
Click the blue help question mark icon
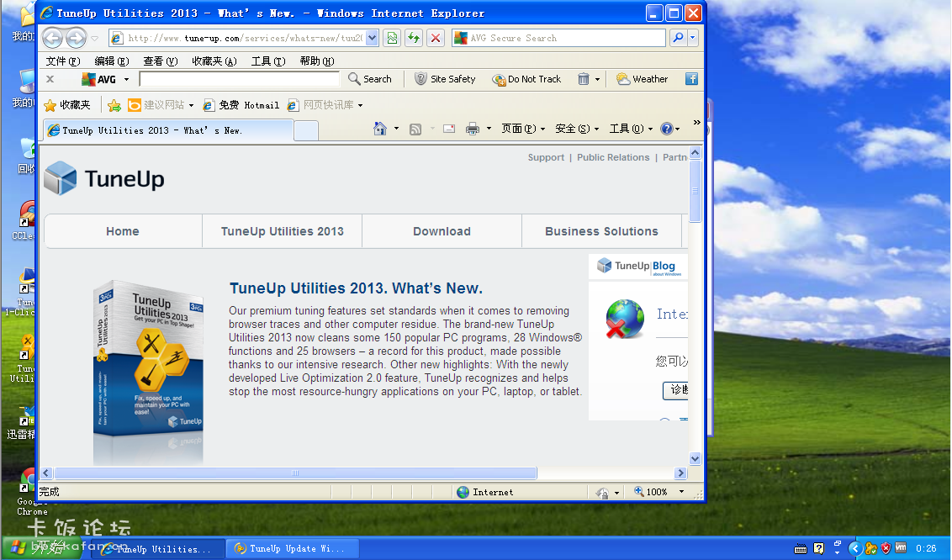(667, 129)
